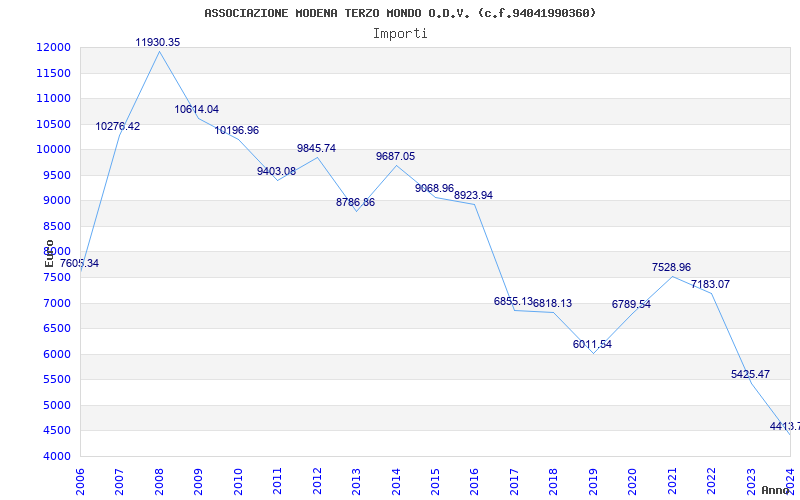
Task: Select the 8923.94 value label
Action: tap(473, 195)
